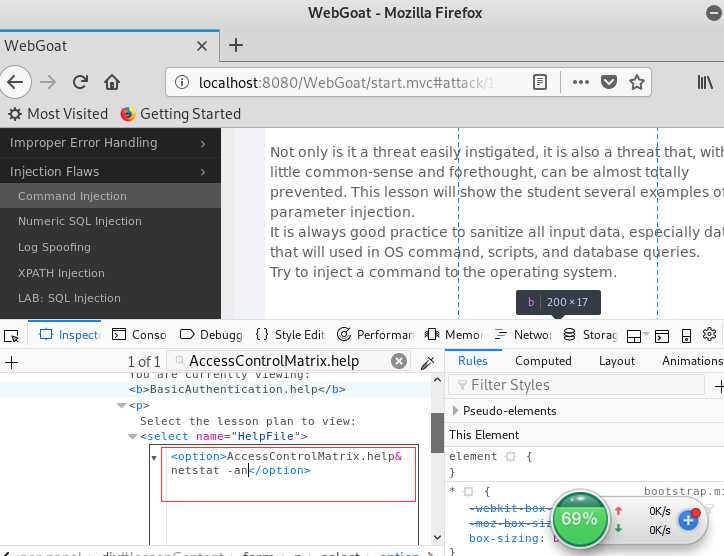Show site information icon in address bar
This screenshot has width=724, height=556.
[x=182, y=82]
